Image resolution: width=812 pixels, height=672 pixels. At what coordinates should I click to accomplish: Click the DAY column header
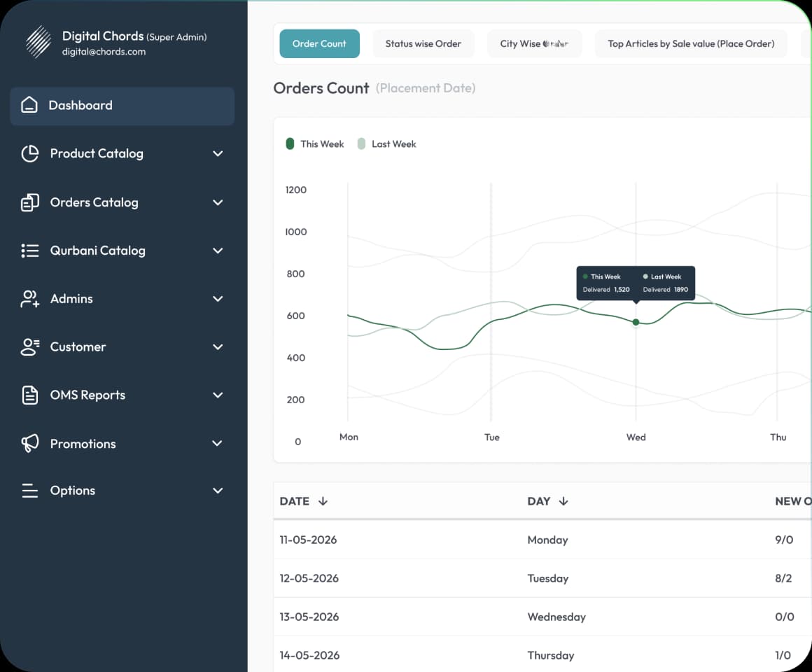(538, 501)
